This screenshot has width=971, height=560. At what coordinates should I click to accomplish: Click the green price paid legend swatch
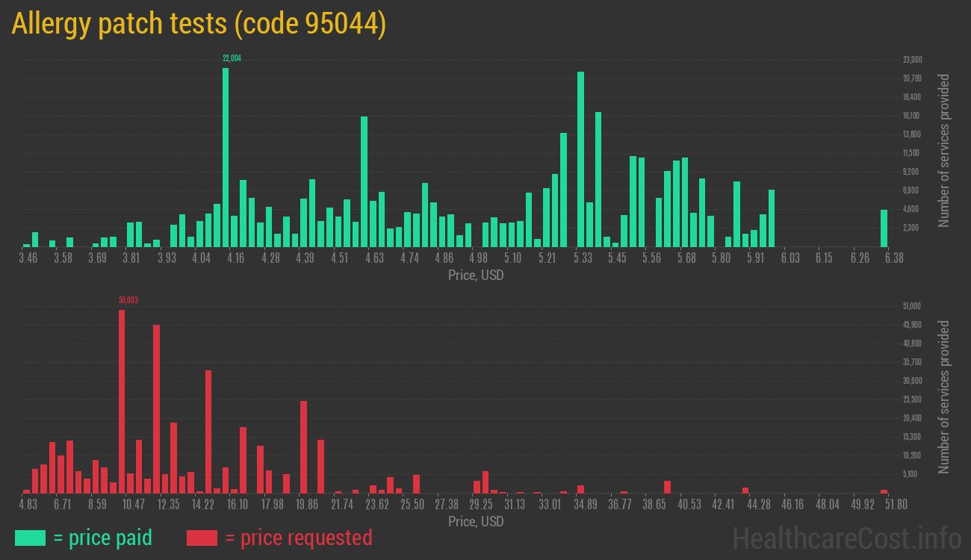30,538
